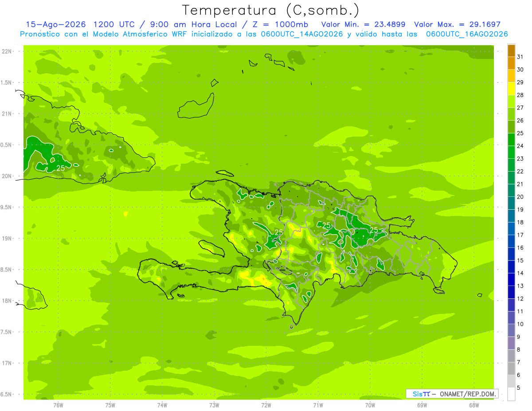Click the '68W' longitude label
The width and height of the screenshot is (532, 411).
pos(474,405)
